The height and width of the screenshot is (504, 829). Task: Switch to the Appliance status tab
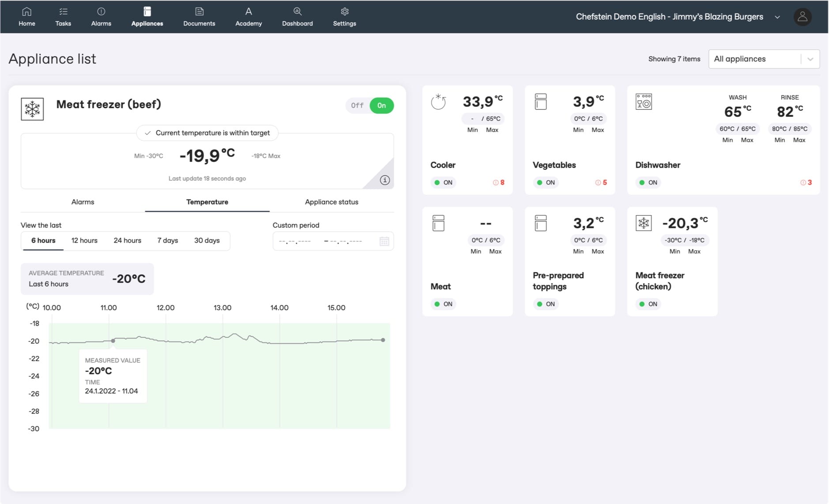tap(332, 202)
